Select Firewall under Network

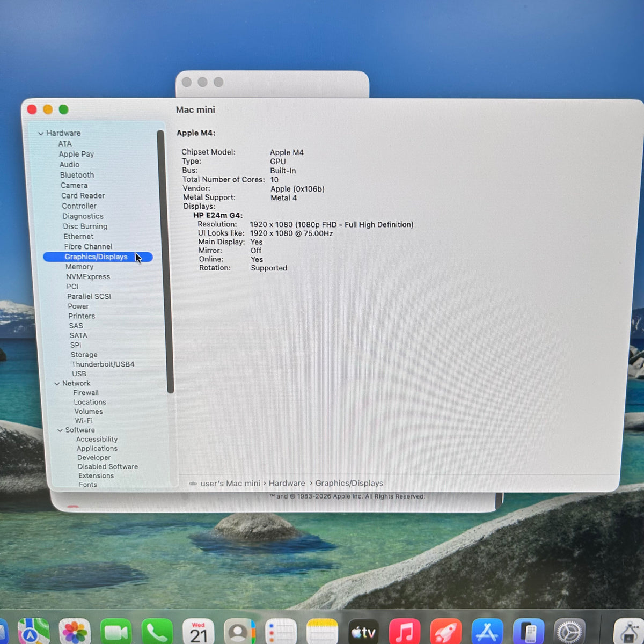coord(86,393)
